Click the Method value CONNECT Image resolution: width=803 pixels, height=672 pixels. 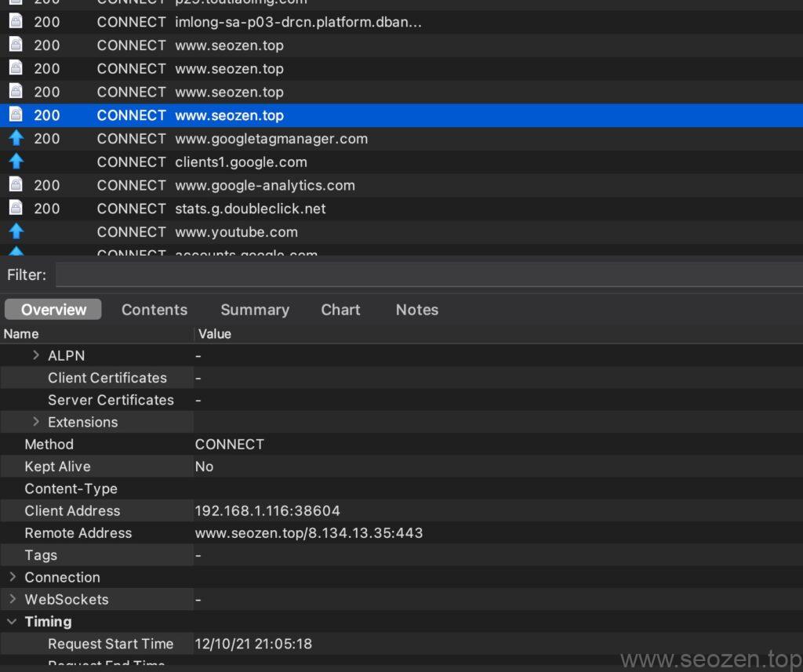(230, 444)
